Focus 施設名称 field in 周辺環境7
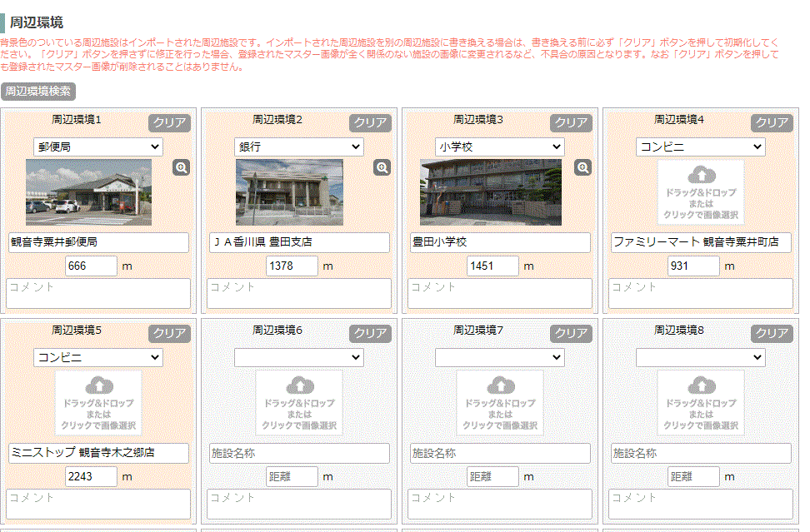The height and width of the screenshot is (532, 810). click(x=501, y=453)
